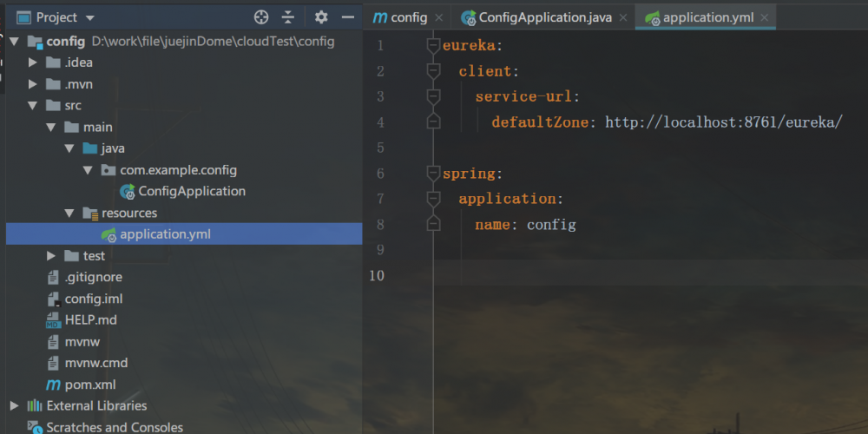Click the Collapse All icon in Project panel
The image size is (868, 434).
point(288,17)
